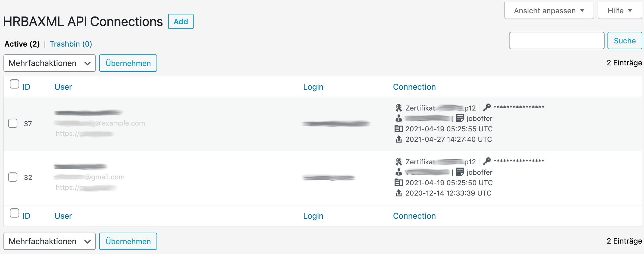
Task: Click user icon in row 37 connection
Action: [x=399, y=118]
